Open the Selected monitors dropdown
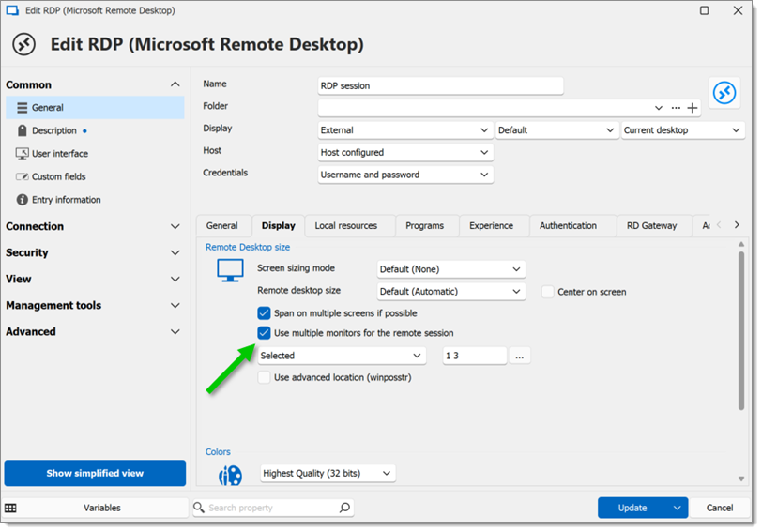Image resolution: width=762 pixels, height=532 pixels. 342,356
